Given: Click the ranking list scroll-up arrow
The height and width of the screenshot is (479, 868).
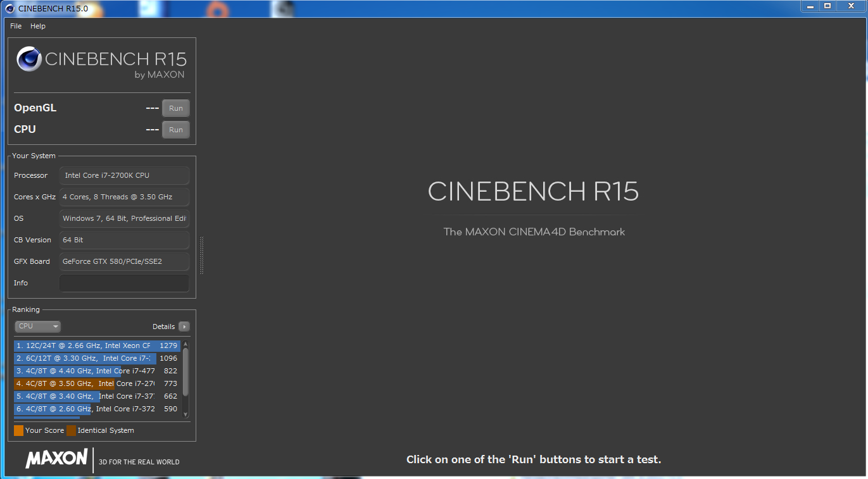Looking at the screenshot, I should pyautogui.click(x=186, y=344).
